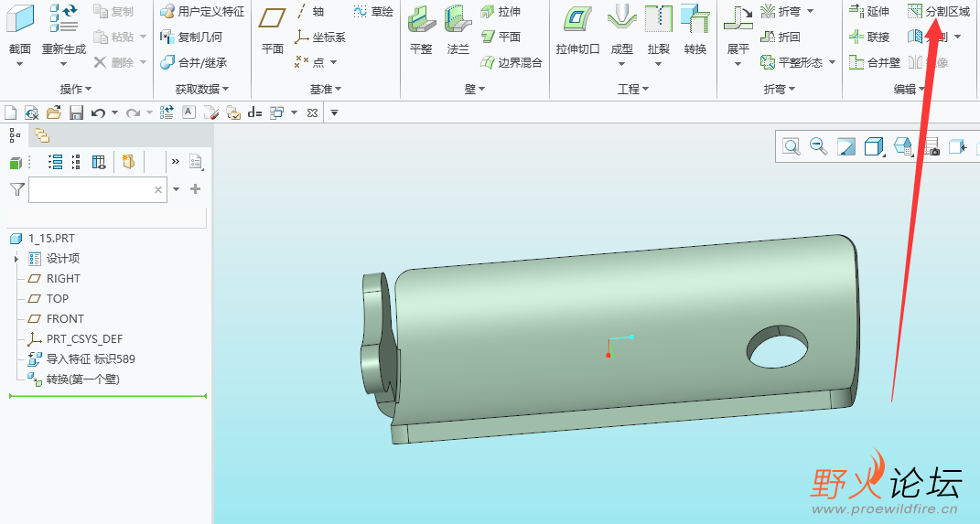Click the d= relations icon
The width and height of the screenshot is (980, 524).
pyautogui.click(x=254, y=112)
